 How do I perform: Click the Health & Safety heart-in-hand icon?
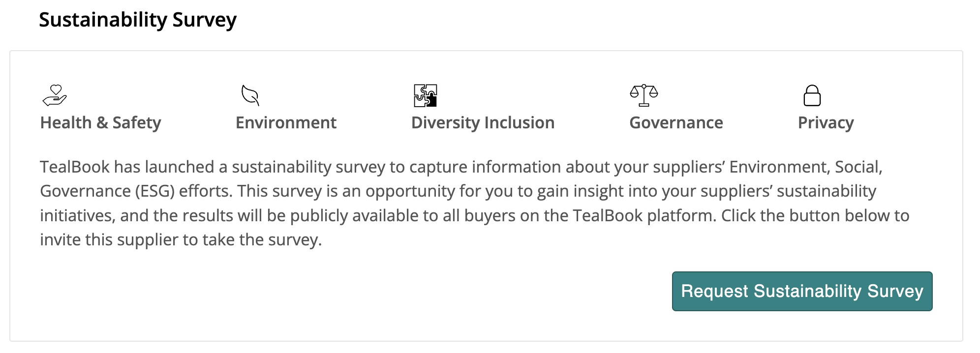click(x=55, y=95)
